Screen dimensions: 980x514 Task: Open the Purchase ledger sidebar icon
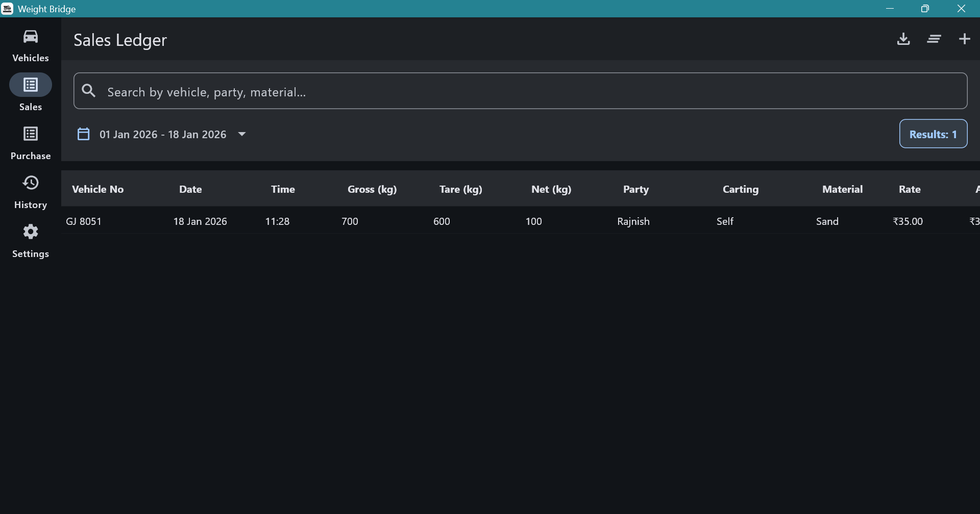[x=31, y=134]
